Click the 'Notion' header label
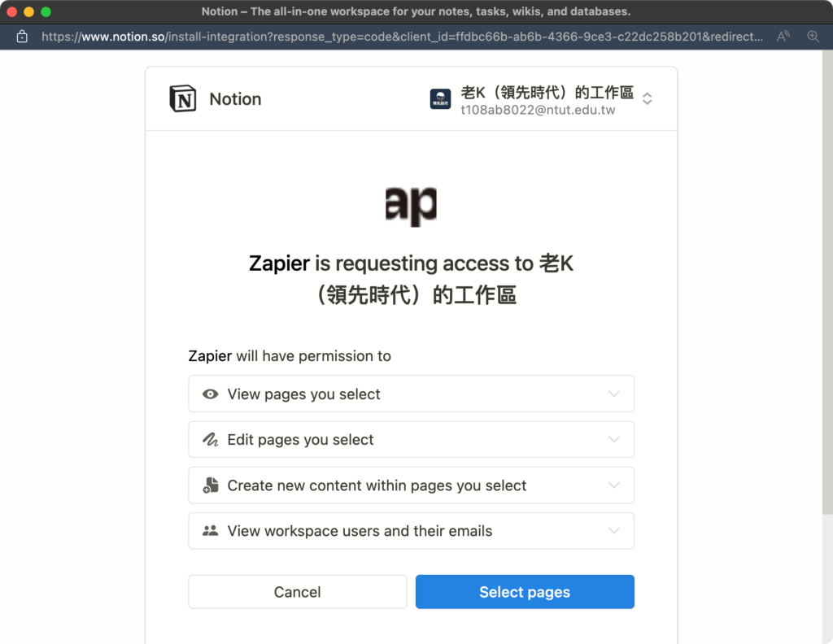 pos(235,98)
